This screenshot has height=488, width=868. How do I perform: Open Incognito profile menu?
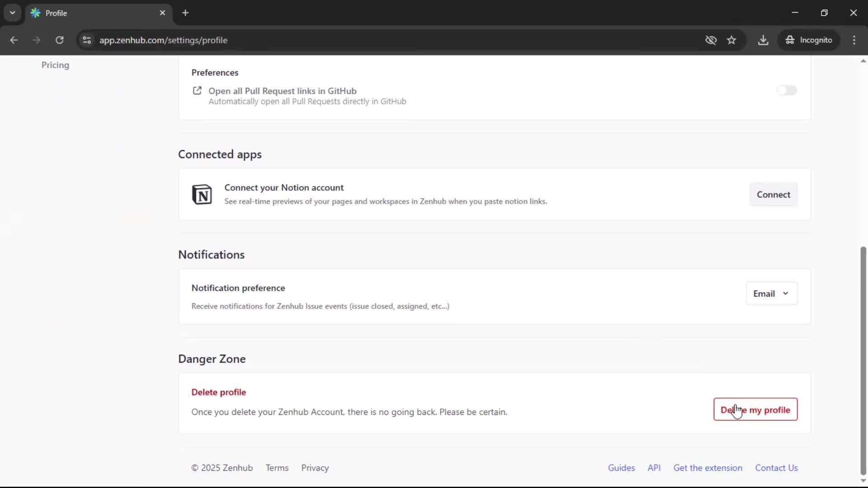click(809, 40)
